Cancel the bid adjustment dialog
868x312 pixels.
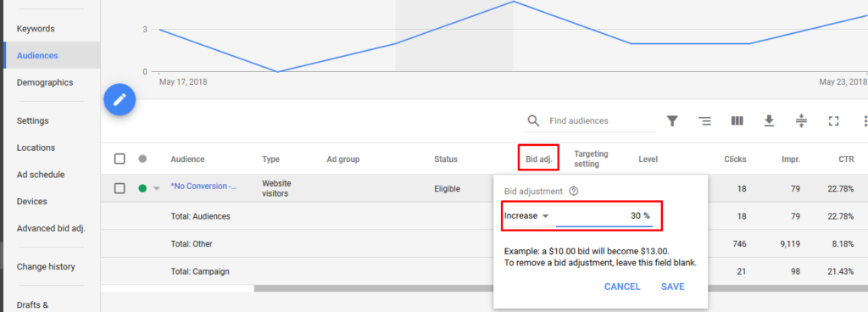coord(622,287)
